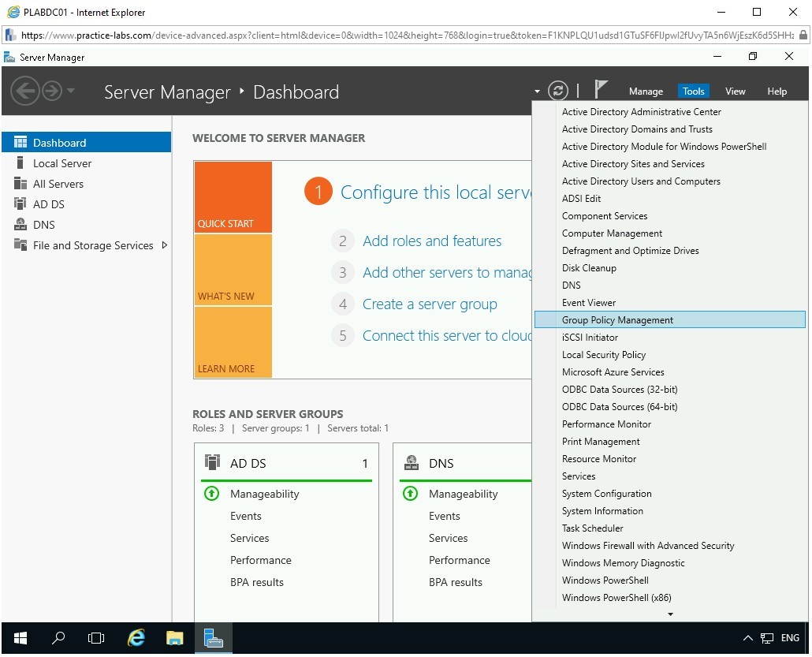
Task: Click the Windows Start button
Action: pyautogui.click(x=20, y=638)
